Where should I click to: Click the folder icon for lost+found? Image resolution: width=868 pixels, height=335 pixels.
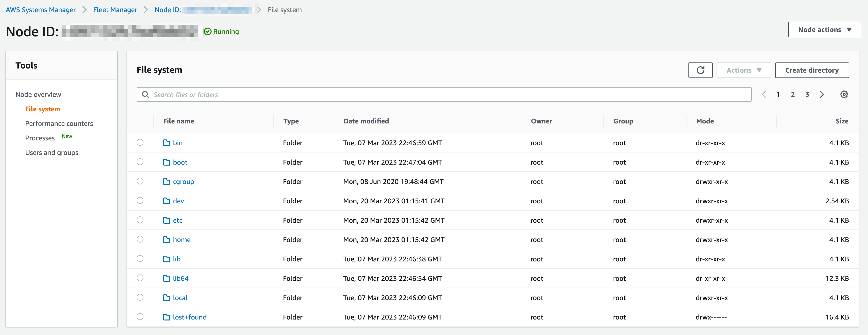coord(166,317)
